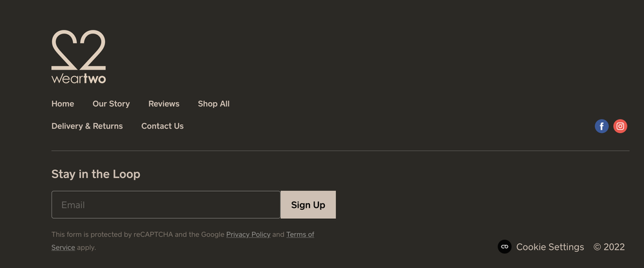Open the Our Story page
This screenshot has height=268, width=644.
[x=111, y=104]
